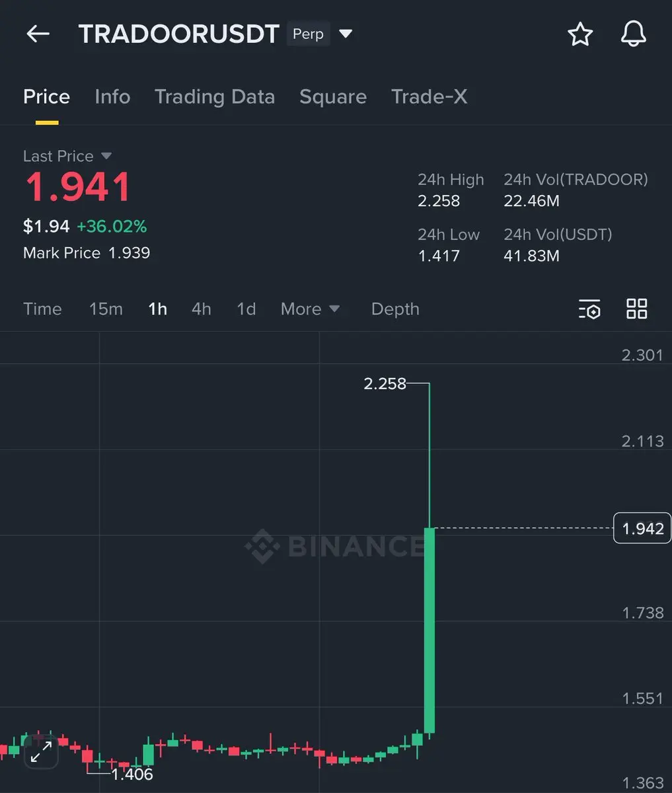Open price alert bell icon
672x793 pixels.
633,34
